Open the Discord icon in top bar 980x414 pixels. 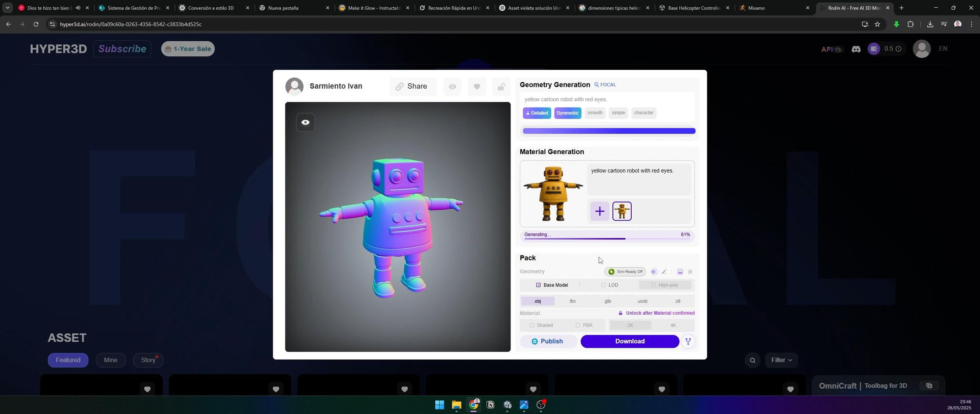[x=856, y=49]
